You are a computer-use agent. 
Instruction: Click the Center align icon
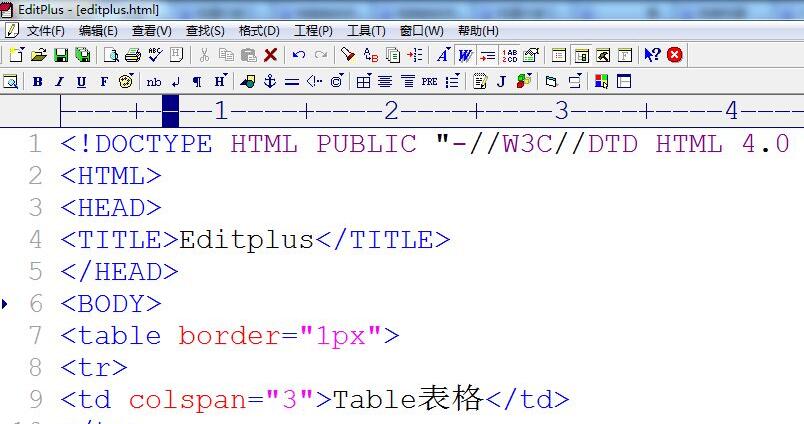[385, 82]
